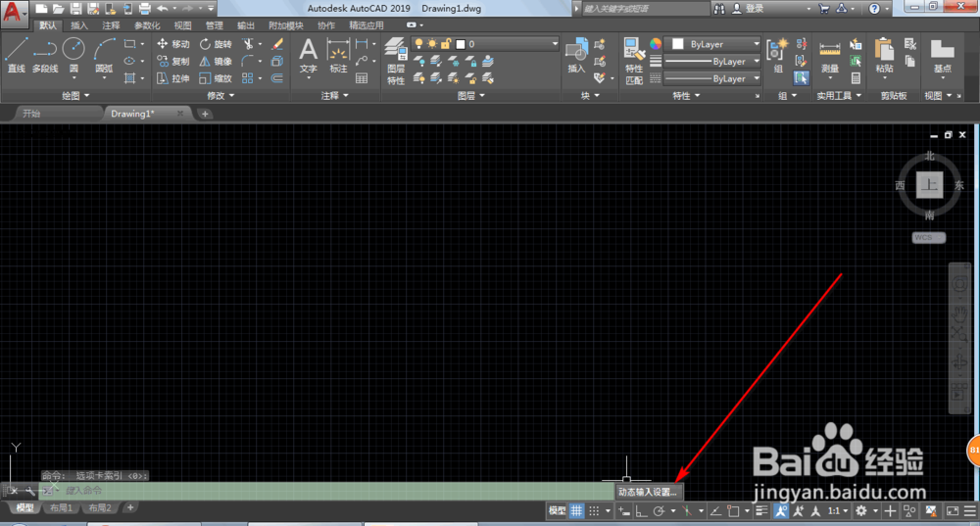The height and width of the screenshot is (526, 980).
Task: Click the 组 (Group) icon
Action: [777, 55]
